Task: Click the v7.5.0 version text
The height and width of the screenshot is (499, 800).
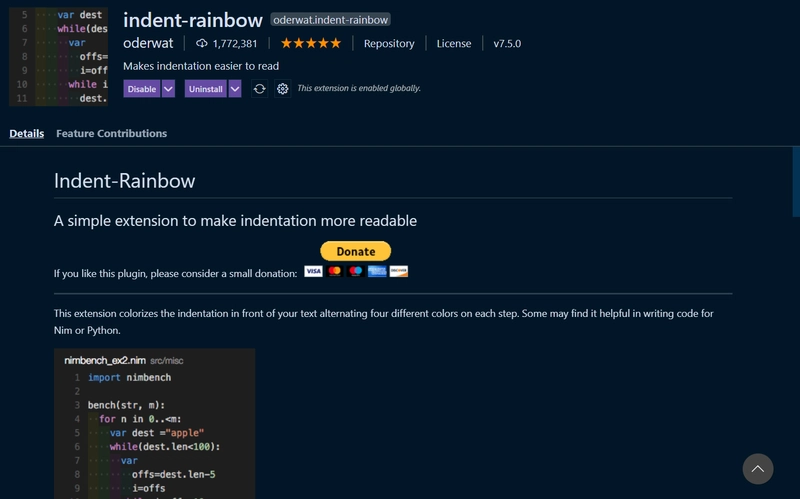Action: 507,43
